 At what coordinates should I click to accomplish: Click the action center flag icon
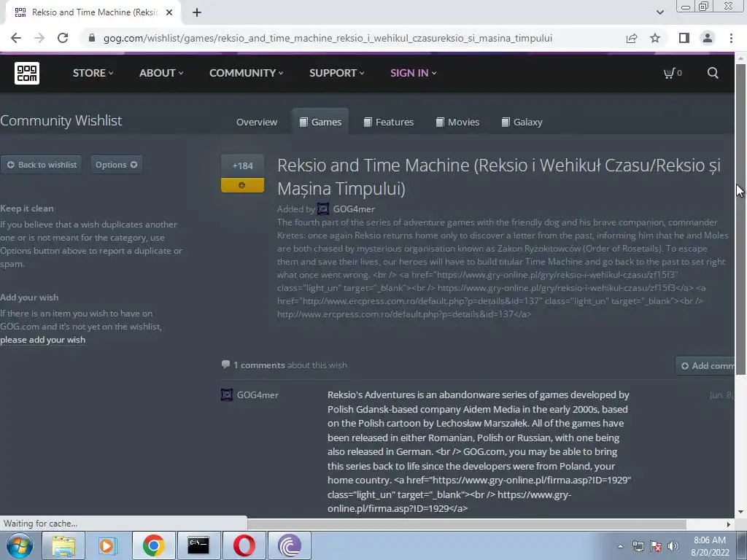pos(656,546)
